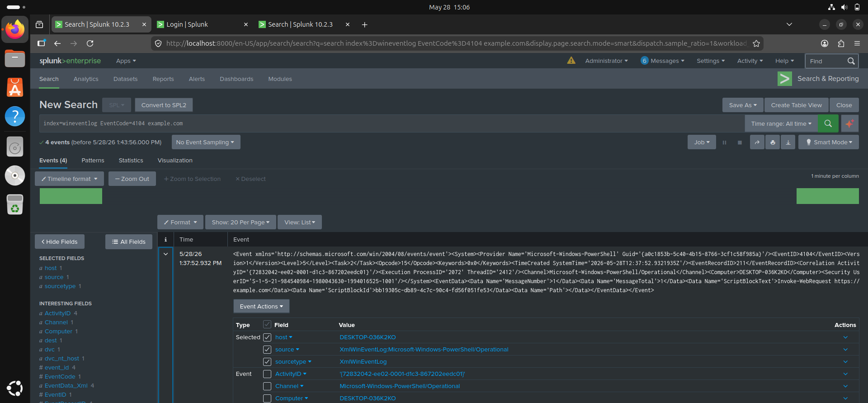The height and width of the screenshot is (403, 868).
Task: Toggle the select-all Field header checkbox
Action: [x=267, y=325]
